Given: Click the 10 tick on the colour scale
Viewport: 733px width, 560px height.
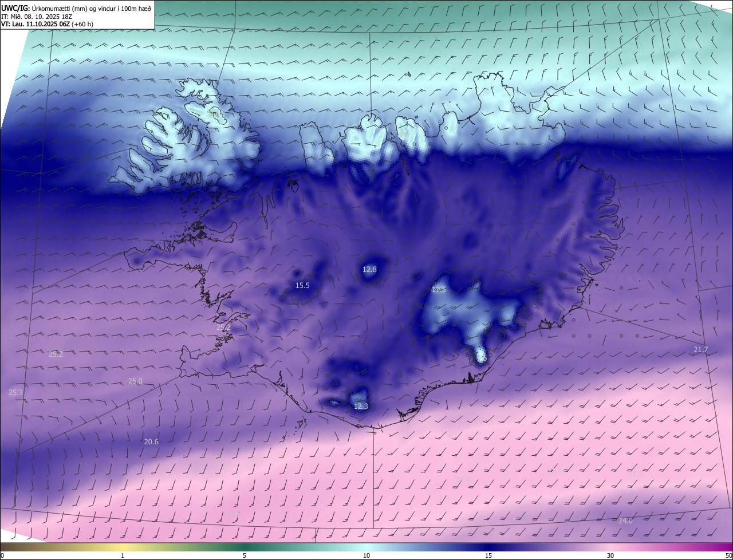Looking at the screenshot, I should point(366,555).
